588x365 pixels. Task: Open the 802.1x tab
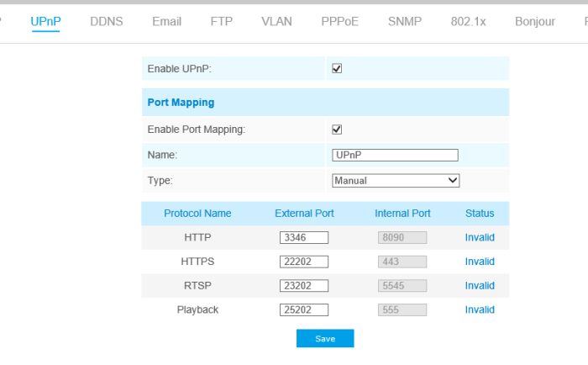point(469,21)
